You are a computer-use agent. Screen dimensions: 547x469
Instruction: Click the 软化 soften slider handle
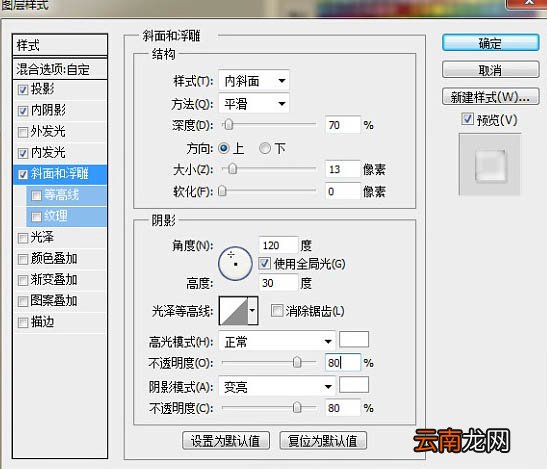click(222, 191)
